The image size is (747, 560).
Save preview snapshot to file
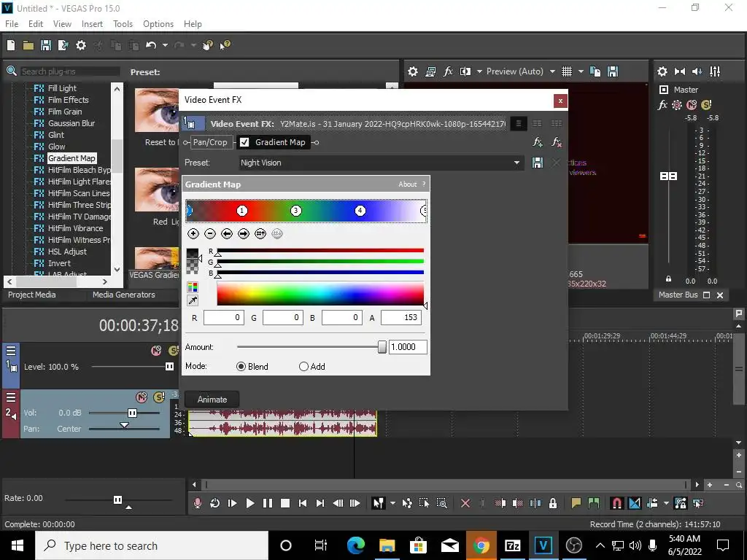(613, 71)
